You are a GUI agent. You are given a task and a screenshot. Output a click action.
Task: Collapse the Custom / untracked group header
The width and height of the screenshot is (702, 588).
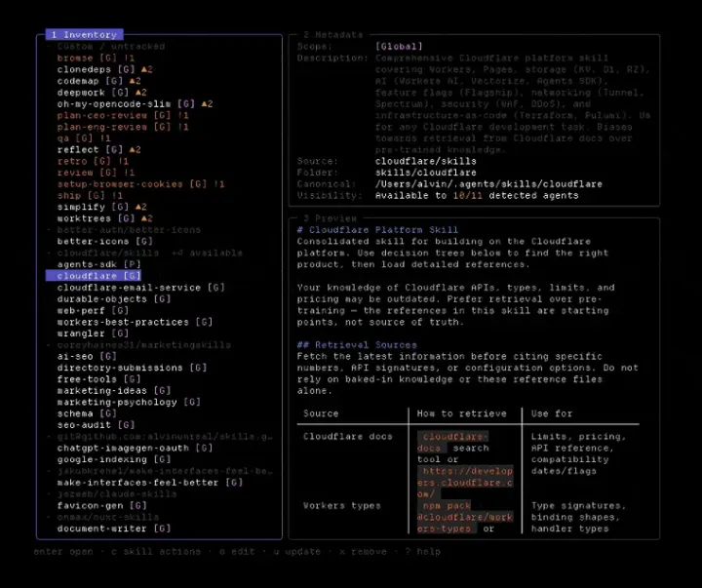[x=105, y=47]
